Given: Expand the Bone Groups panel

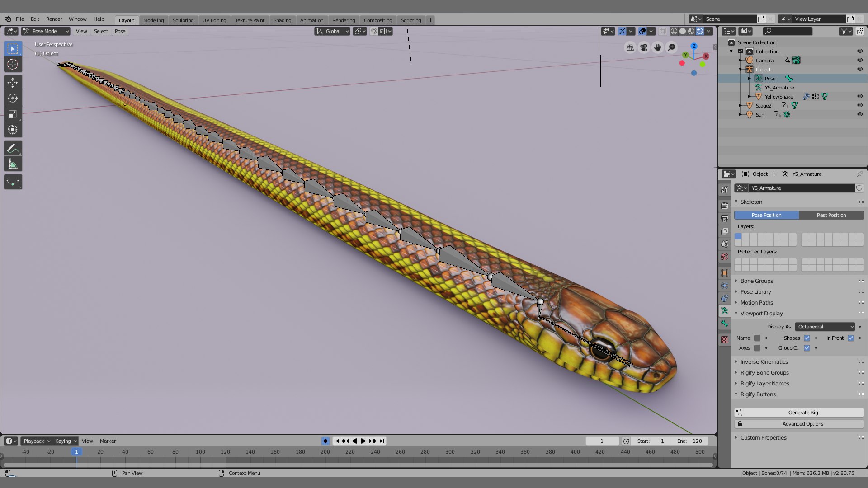Looking at the screenshot, I should [756, 281].
